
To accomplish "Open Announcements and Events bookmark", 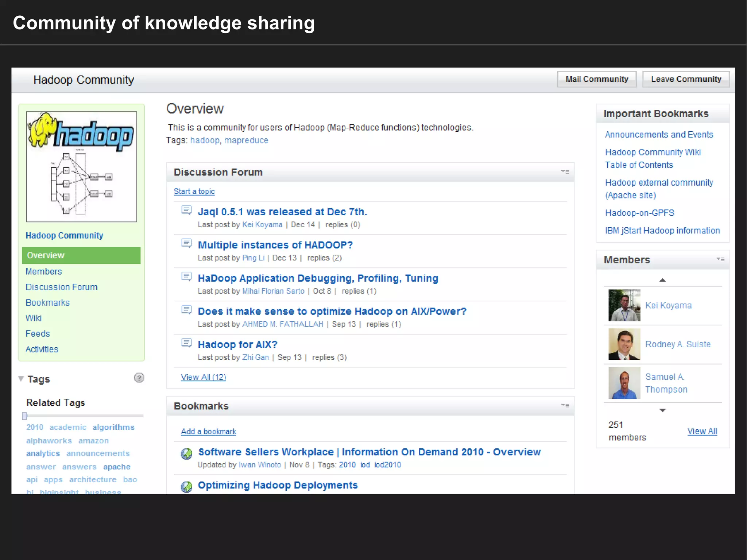I will tap(659, 135).
